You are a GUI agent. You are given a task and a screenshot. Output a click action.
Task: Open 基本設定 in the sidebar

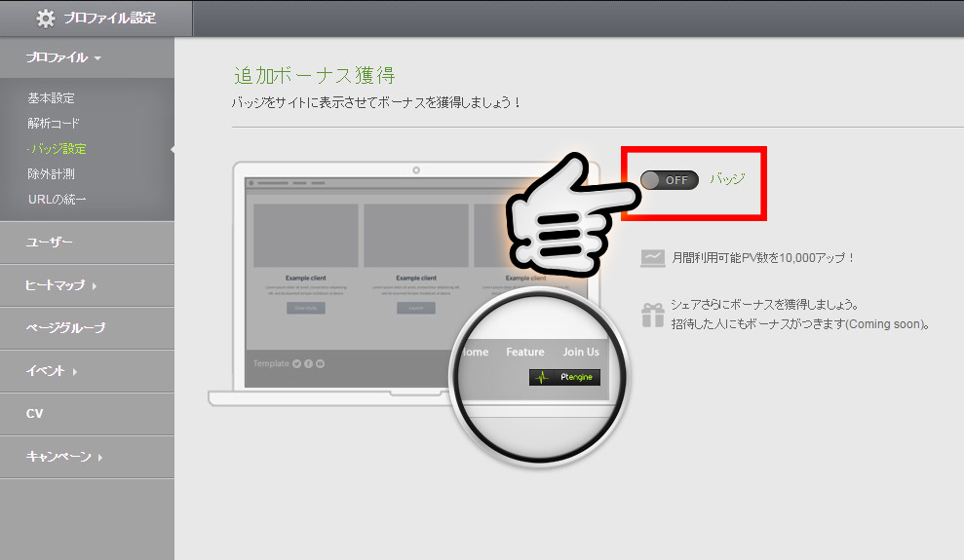click(51, 98)
